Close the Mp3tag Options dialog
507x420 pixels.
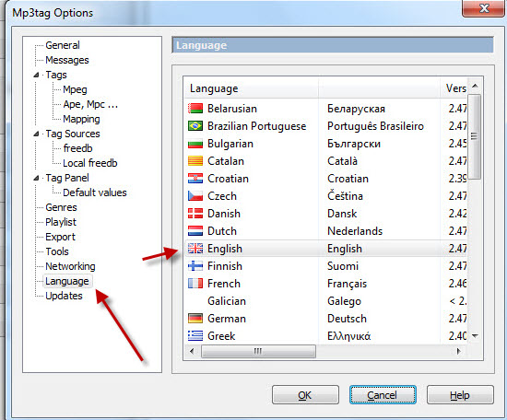[483, 8]
